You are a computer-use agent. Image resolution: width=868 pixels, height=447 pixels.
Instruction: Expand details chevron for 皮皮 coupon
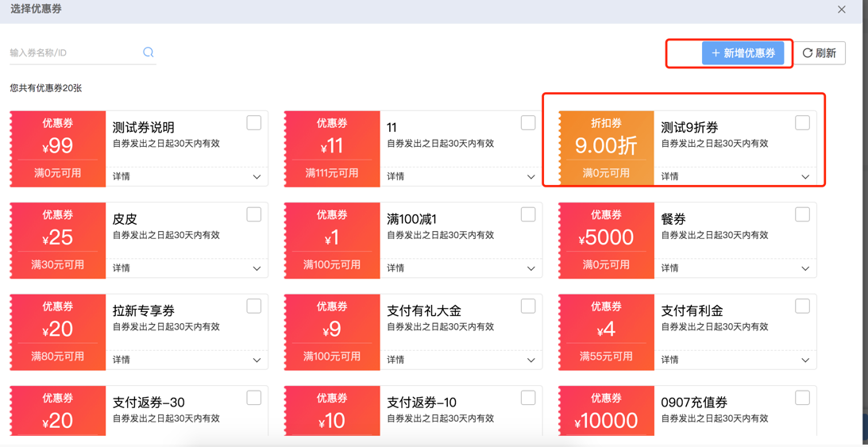point(257,269)
